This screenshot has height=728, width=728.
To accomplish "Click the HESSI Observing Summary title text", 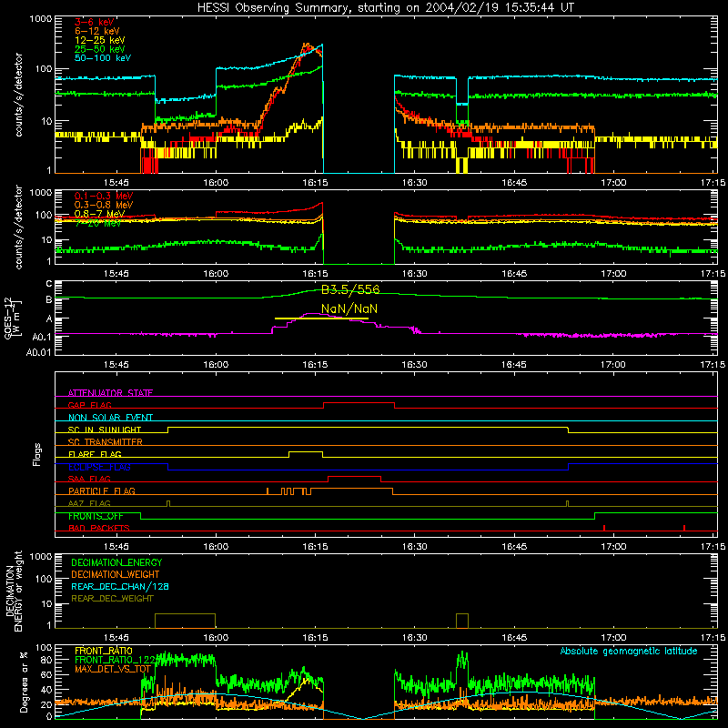I will [x=385, y=8].
